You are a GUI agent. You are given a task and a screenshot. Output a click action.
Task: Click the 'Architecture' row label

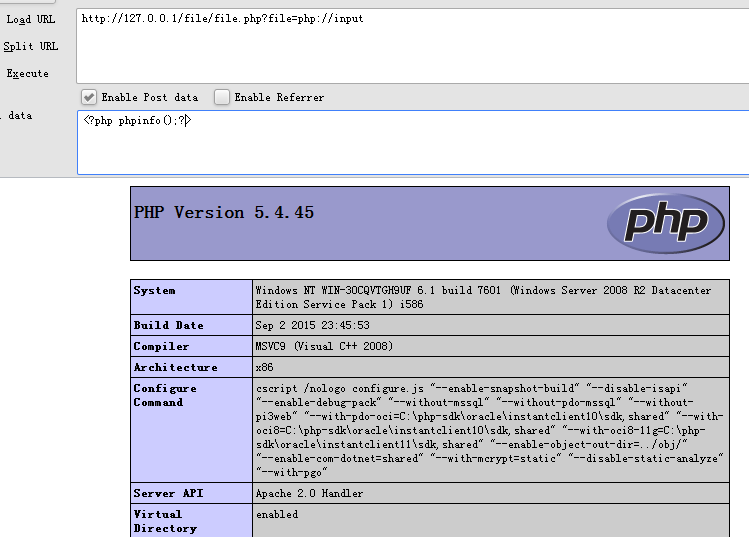coord(175,367)
